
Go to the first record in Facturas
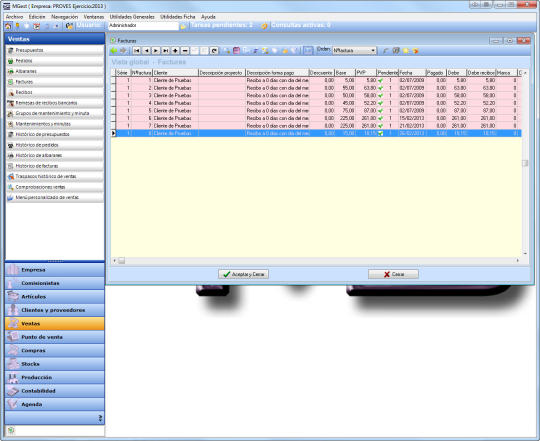coord(137,51)
